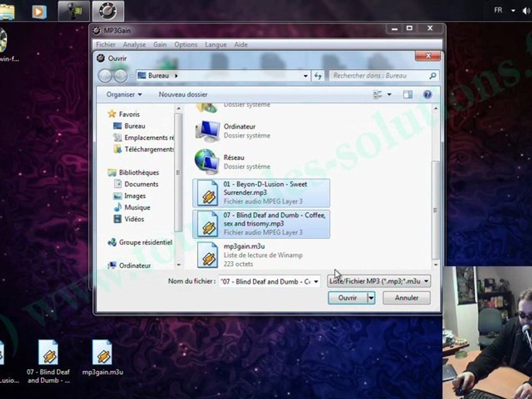
Task: Click the Bibliothèques icon in navigation pane
Action: [x=112, y=172]
